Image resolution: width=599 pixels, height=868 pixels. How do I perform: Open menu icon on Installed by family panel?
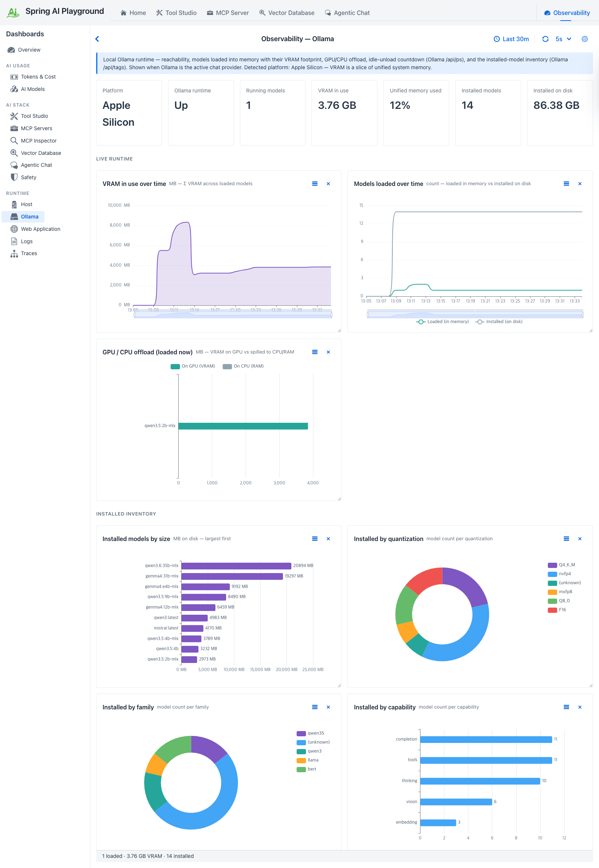coord(315,707)
